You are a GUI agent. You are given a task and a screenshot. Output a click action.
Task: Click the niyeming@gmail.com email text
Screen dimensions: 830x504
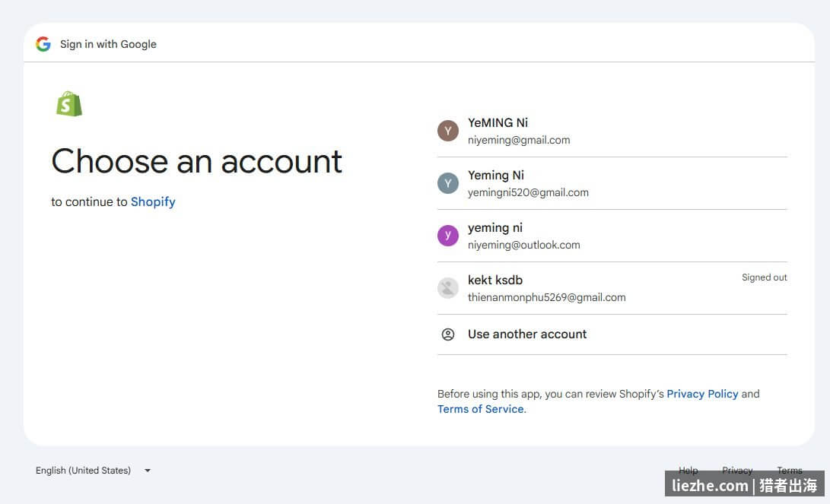coord(519,140)
